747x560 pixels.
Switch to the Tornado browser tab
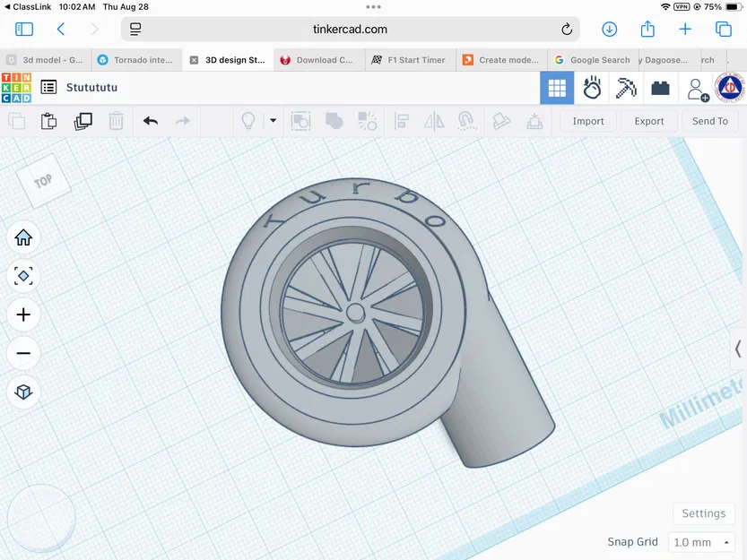point(137,59)
